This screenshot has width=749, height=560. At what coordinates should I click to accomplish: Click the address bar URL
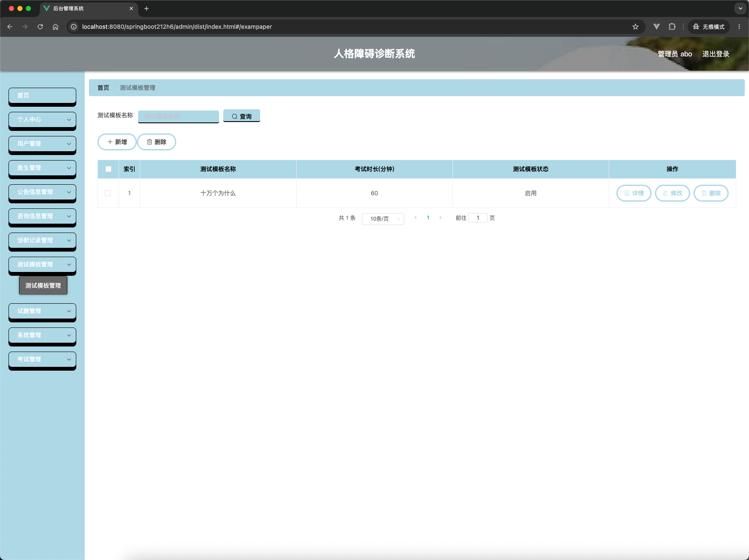point(177,27)
